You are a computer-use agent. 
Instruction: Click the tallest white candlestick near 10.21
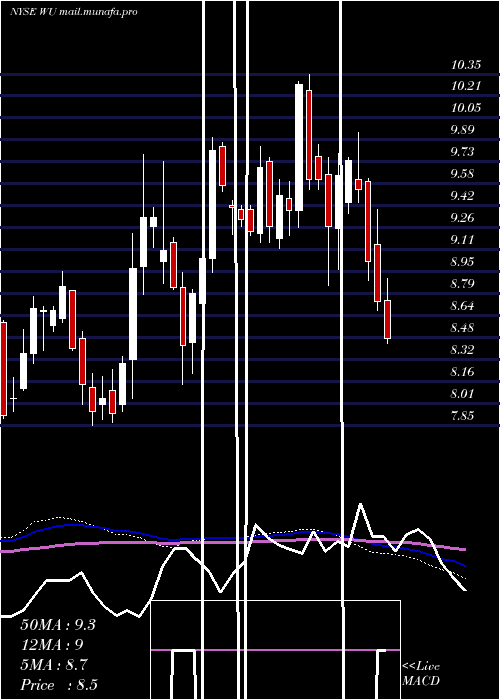click(299, 147)
